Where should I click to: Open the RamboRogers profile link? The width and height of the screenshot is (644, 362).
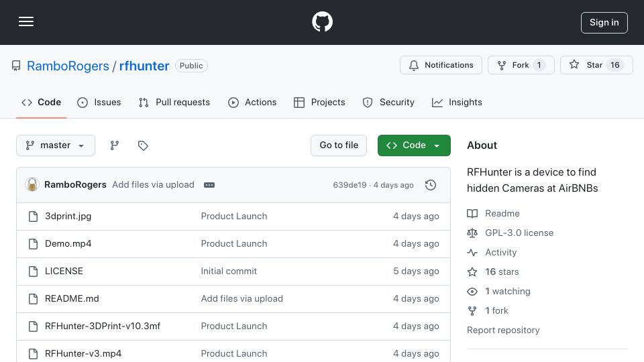pos(68,66)
